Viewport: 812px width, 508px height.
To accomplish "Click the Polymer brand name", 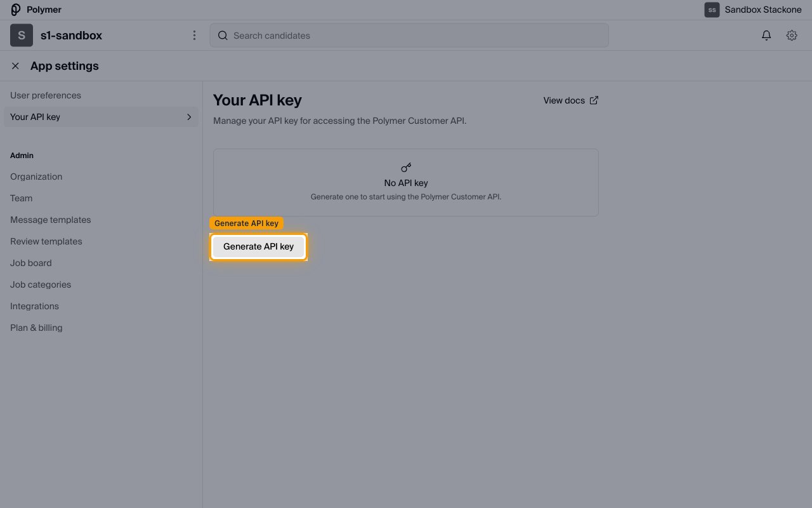I will tap(44, 10).
